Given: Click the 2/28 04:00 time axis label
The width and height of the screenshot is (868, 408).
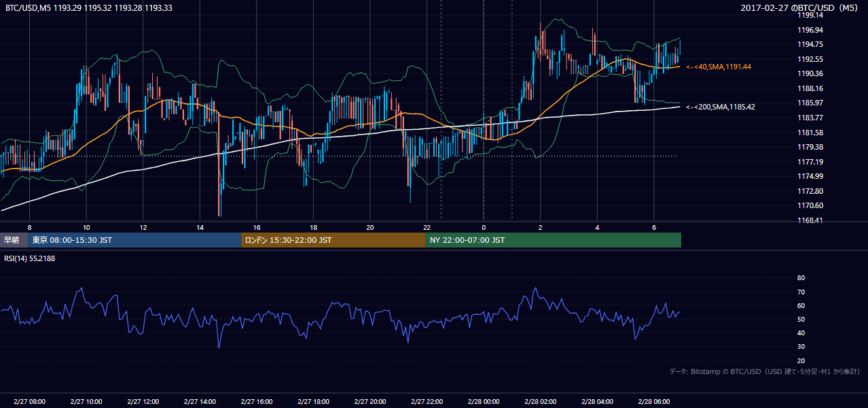Looking at the screenshot, I should click(597, 402).
